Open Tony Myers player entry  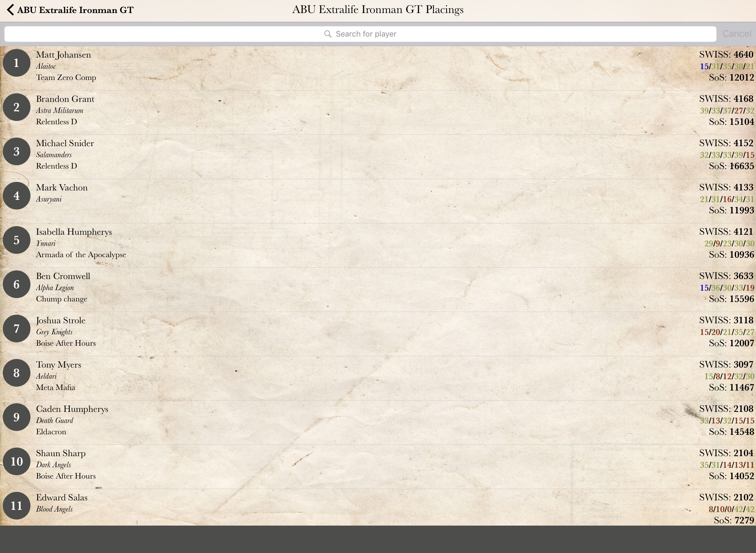[378, 378]
